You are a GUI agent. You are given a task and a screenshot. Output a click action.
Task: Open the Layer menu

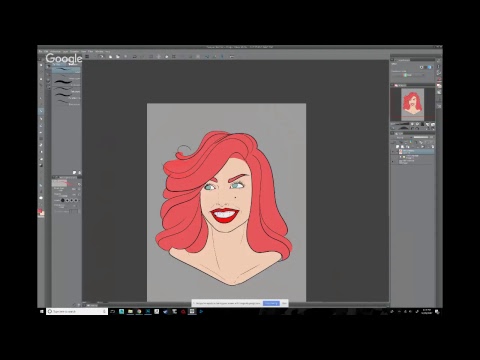point(65,51)
